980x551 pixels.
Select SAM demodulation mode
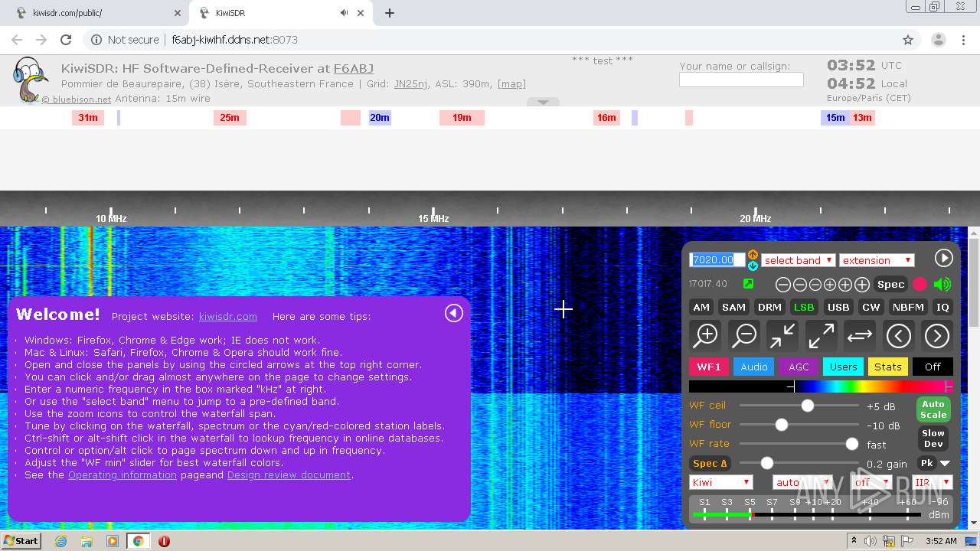pos(733,307)
